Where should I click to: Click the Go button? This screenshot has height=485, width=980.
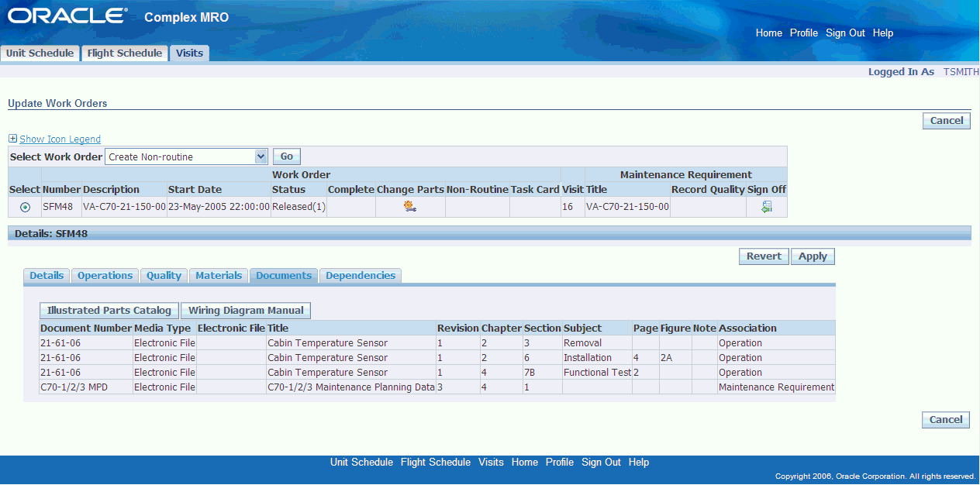tap(287, 157)
